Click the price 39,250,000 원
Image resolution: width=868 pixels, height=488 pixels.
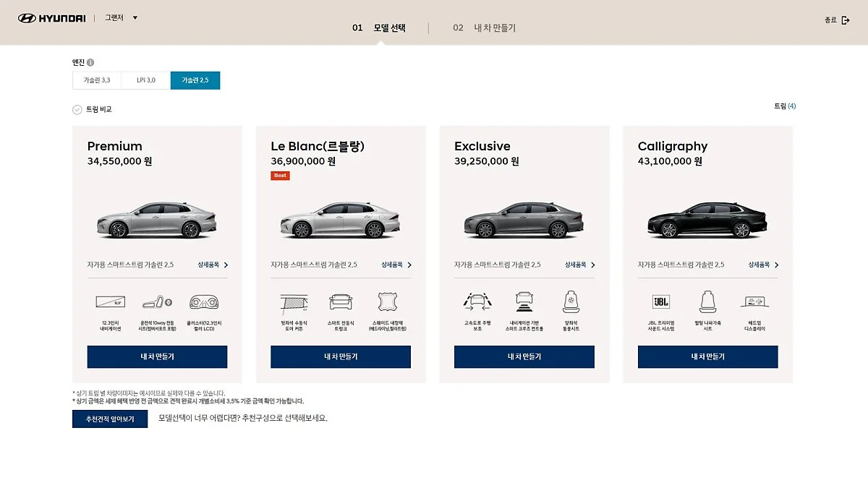(487, 161)
